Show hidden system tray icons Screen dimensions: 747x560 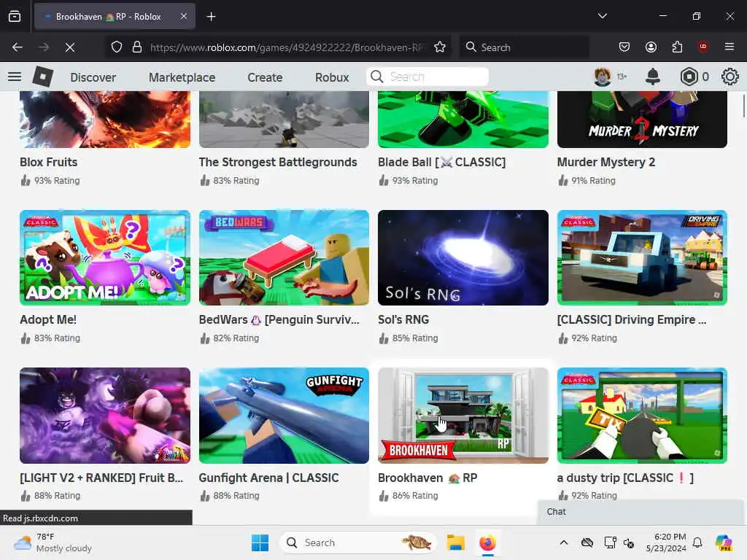point(564,542)
